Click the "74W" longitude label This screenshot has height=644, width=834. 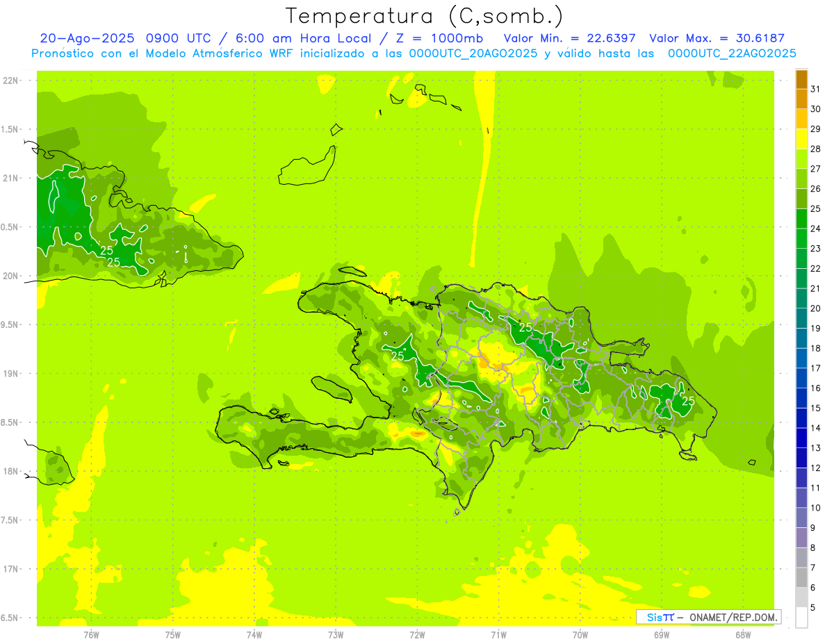click(x=254, y=635)
